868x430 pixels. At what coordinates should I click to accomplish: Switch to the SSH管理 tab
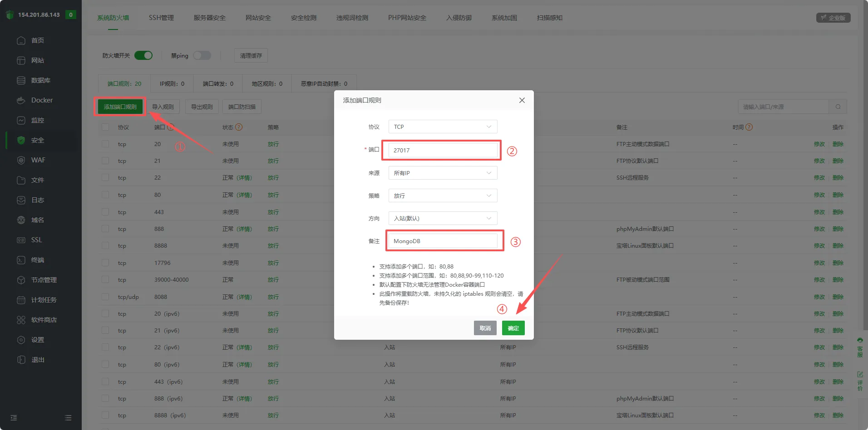tap(161, 18)
